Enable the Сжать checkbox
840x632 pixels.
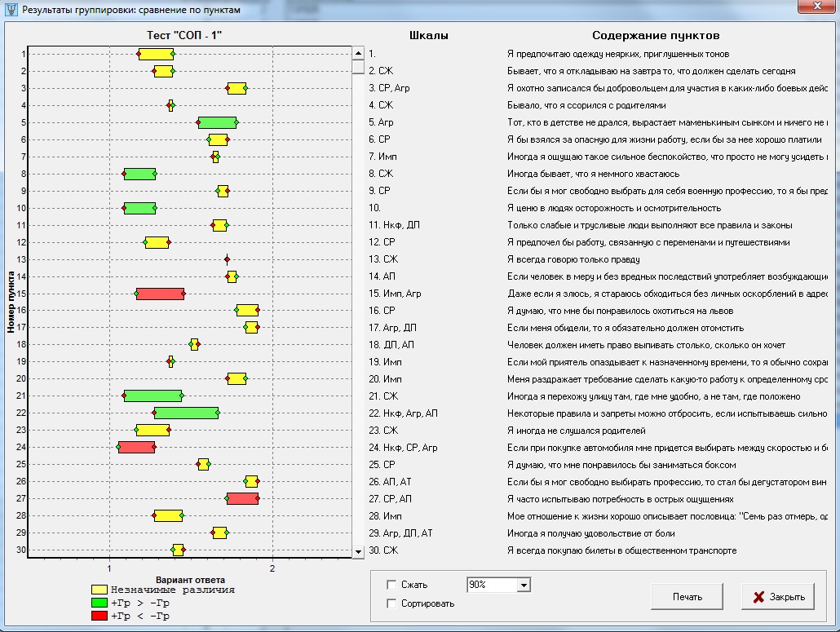(391, 585)
